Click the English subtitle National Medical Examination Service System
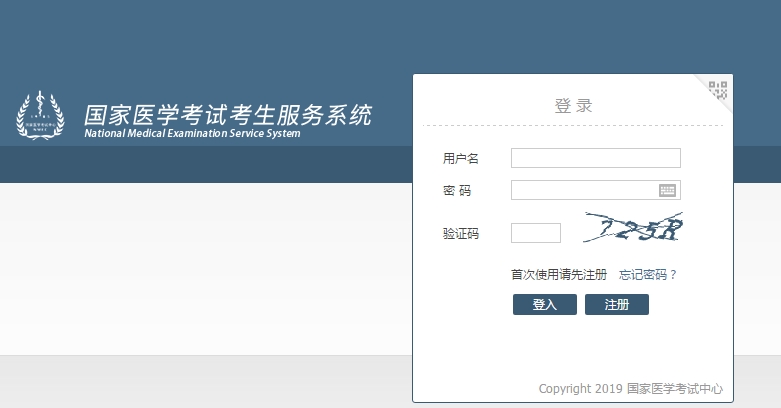This screenshot has height=408, width=781. (191, 134)
